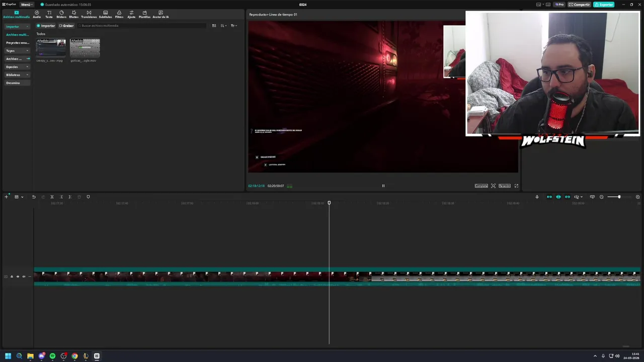Click the grid view icon in media panel

point(214,26)
